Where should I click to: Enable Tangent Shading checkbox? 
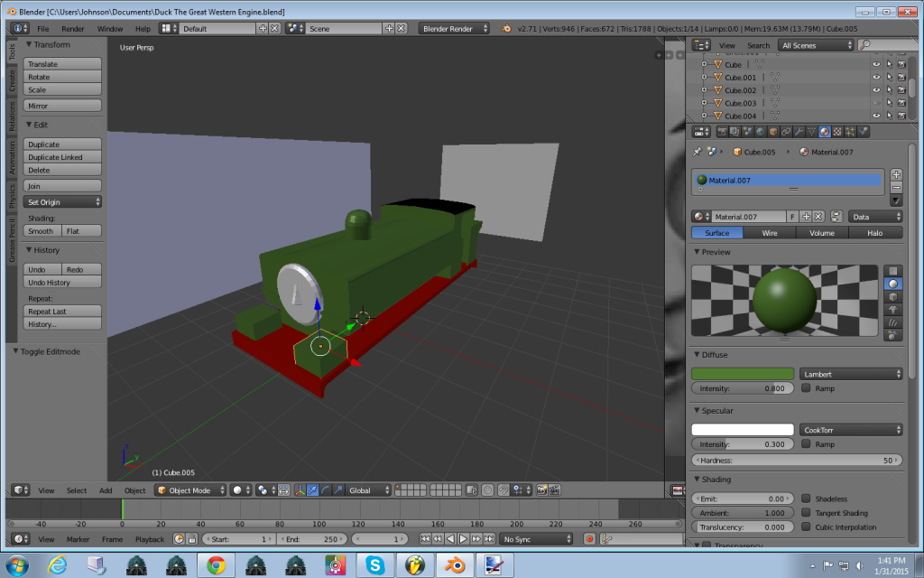(806, 513)
